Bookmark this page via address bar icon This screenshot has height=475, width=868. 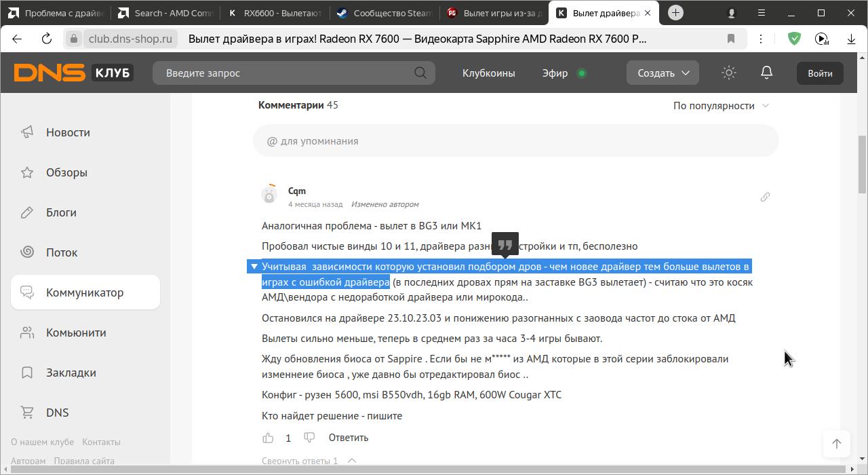731,39
